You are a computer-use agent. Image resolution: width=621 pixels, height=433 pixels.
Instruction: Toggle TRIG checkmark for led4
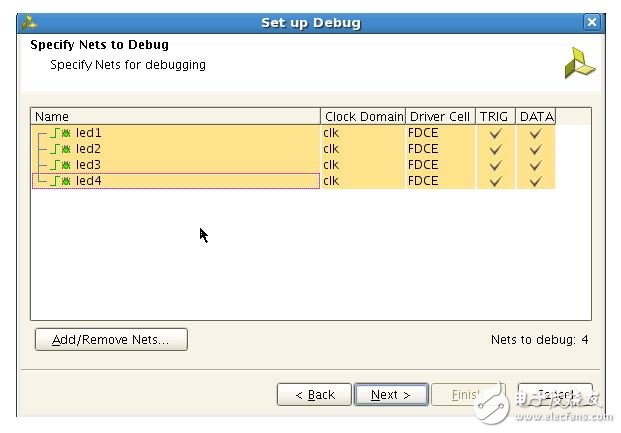tap(495, 181)
